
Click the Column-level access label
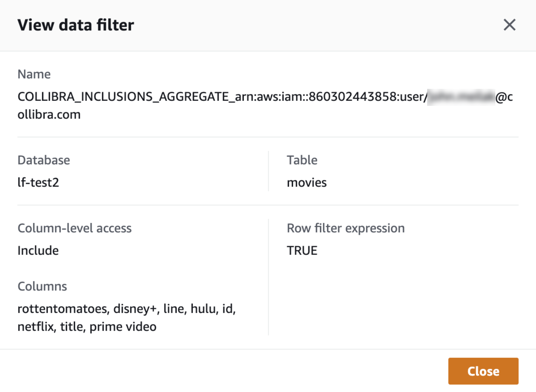[x=75, y=228]
